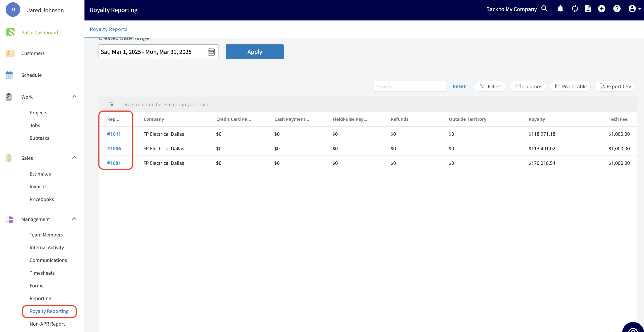Screen dimensions: 644x332
Task: Click Jared Johnson user name
Action: click(x=45, y=10)
